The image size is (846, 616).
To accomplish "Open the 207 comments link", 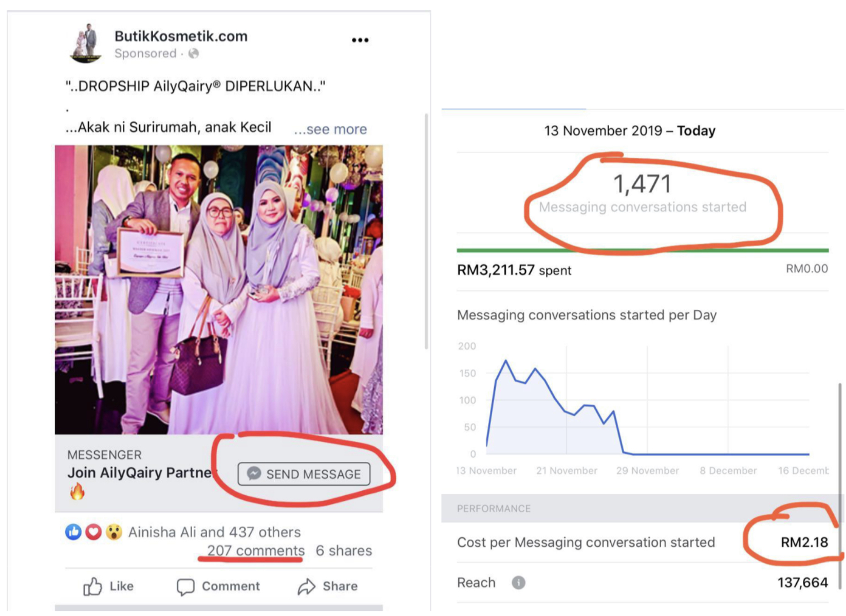I will coord(255,551).
